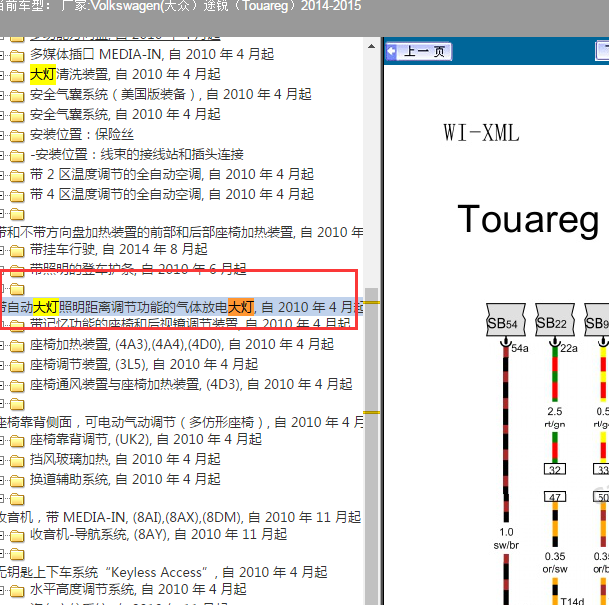This screenshot has width=609, height=605.
Task: Open folder icon above 座椅靠背侧面 row
Action: [x=17, y=405]
